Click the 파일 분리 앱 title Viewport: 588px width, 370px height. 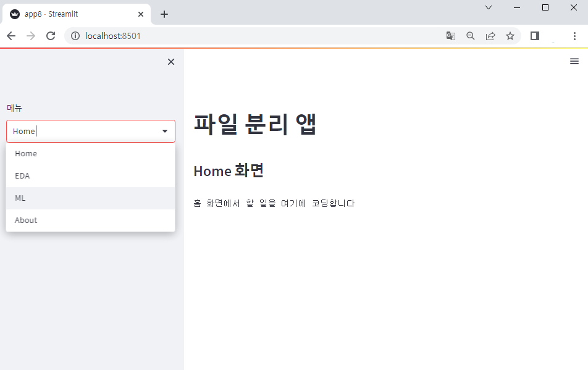point(255,124)
